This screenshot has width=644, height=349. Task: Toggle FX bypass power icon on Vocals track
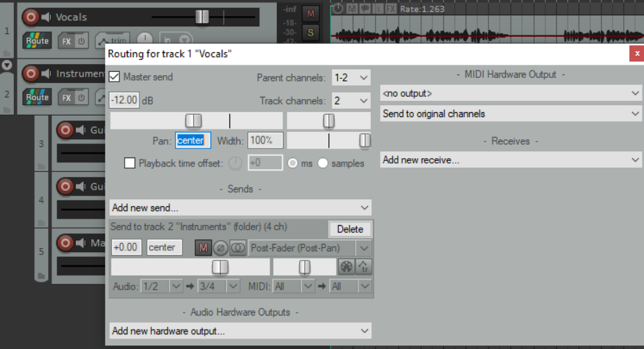coord(82,41)
